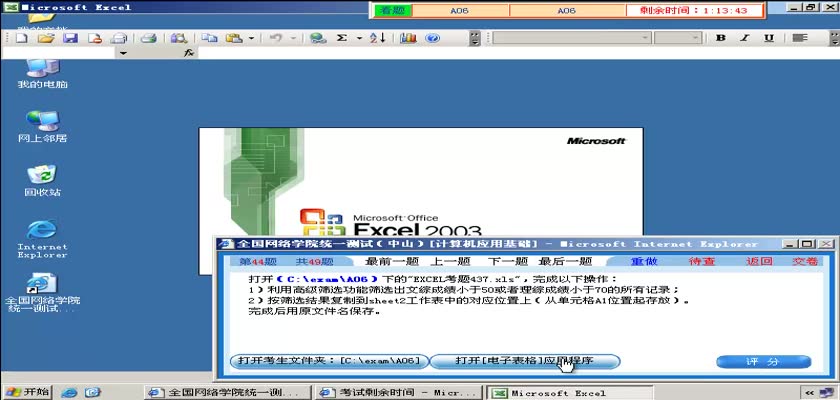
Task: Click 打开考生文件夹 C:\exam\A06 button
Action: (329, 361)
